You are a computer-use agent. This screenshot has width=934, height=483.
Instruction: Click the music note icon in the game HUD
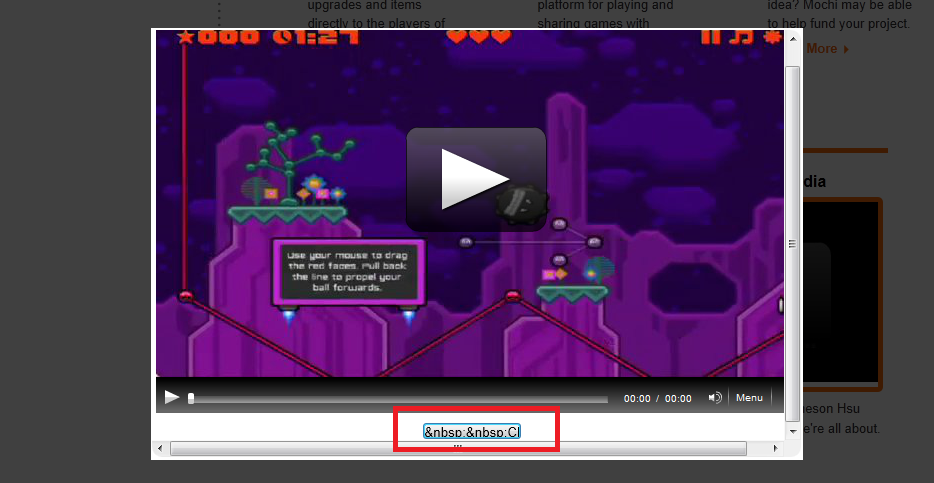[x=741, y=37]
